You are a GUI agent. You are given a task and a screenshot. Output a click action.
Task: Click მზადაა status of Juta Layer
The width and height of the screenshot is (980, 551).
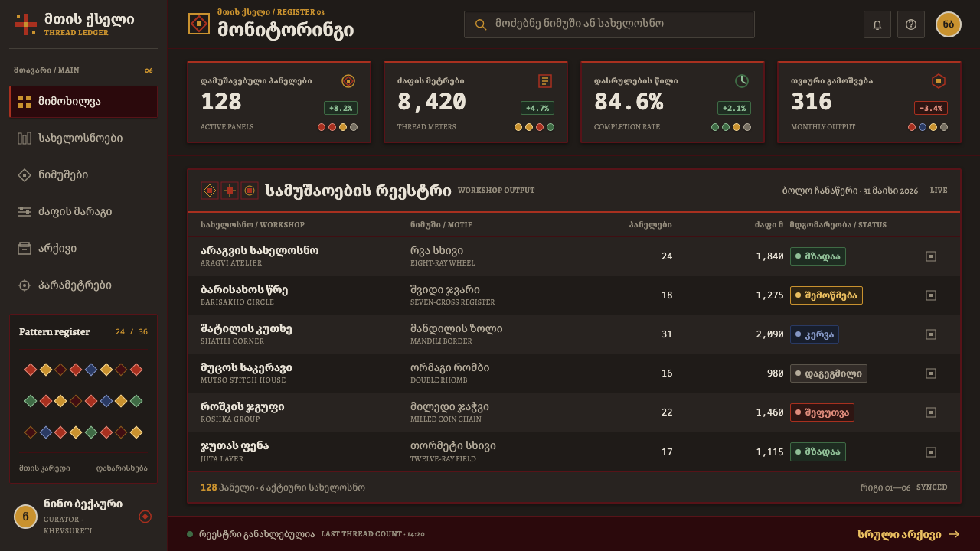coord(818,452)
